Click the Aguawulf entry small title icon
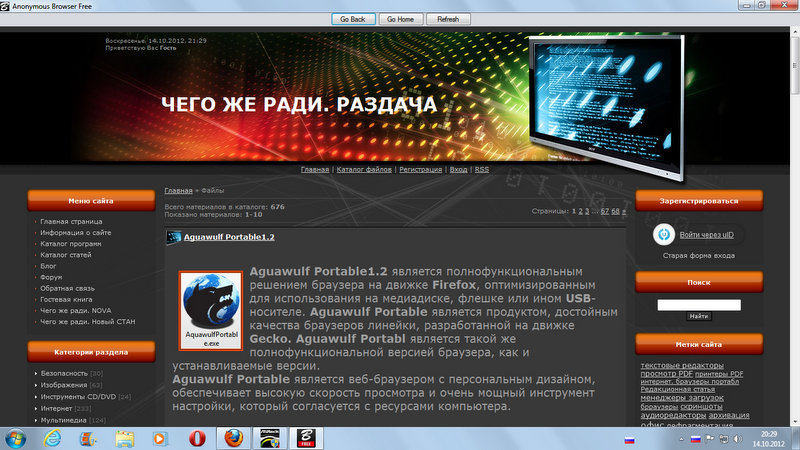The width and height of the screenshot is (800, 450). coord(173,237)
